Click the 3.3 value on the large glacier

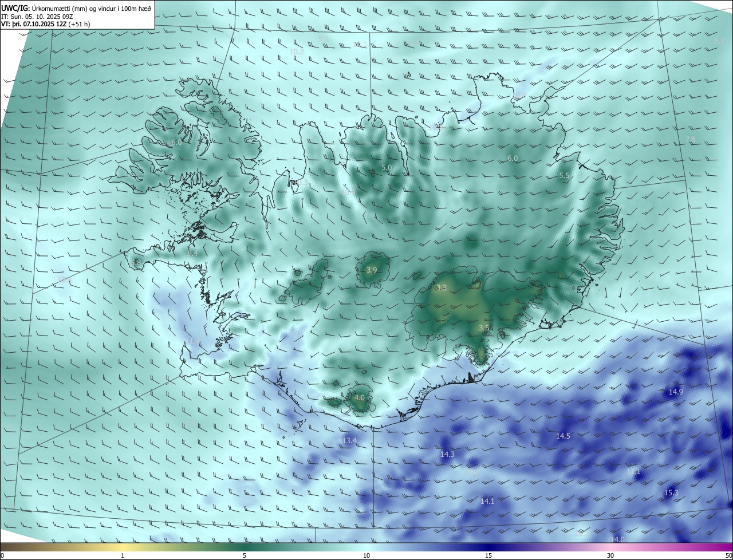442,287
